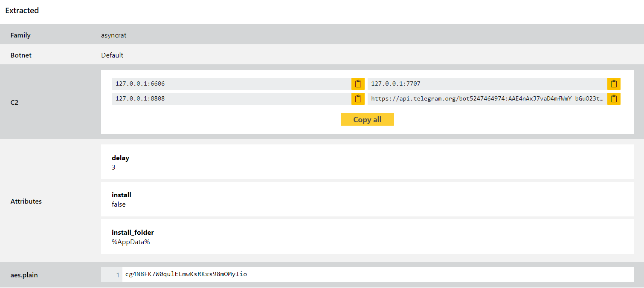
Task: Click the Telegram bot API URL text
Action: (487, 99)
